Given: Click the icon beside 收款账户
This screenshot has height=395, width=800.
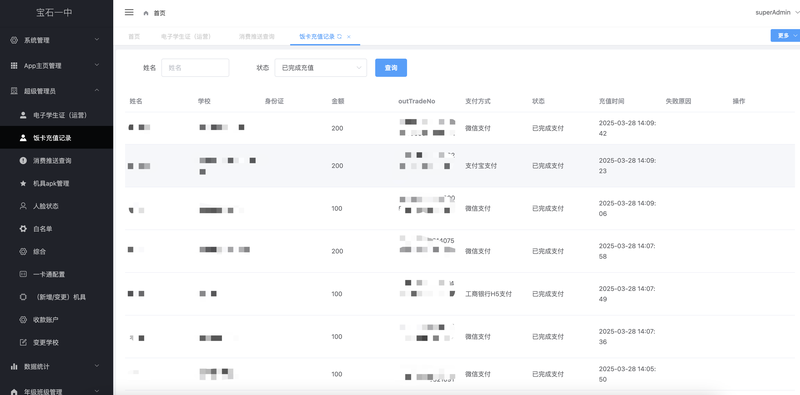Looking at the screenshot, I should click(23, 319).
